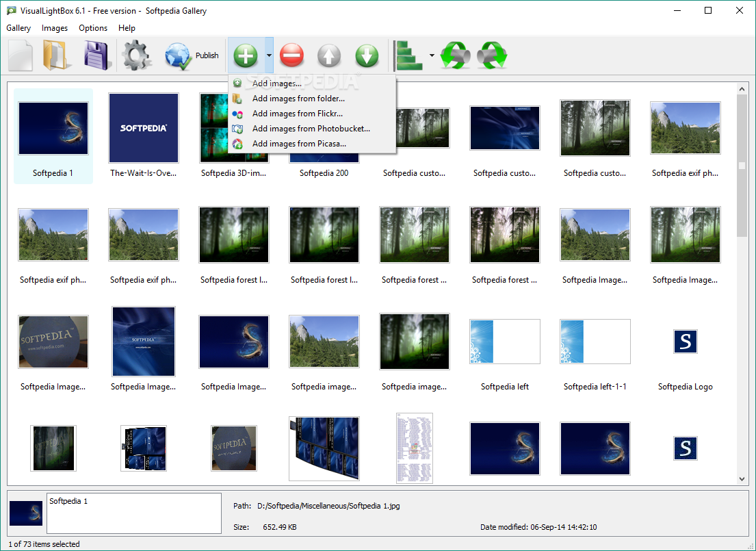Click the VisualLightBox title bar app icon

click(11, 11)
